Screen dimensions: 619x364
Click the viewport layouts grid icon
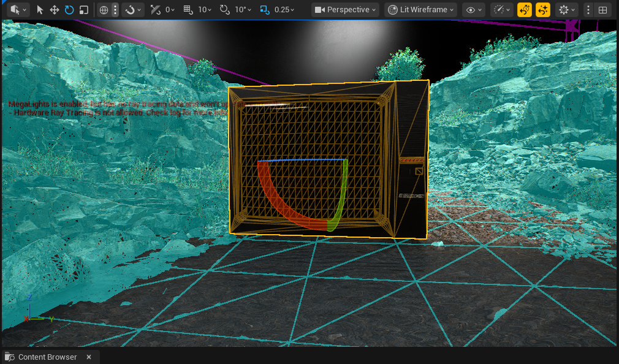click(x=603, y=10)
